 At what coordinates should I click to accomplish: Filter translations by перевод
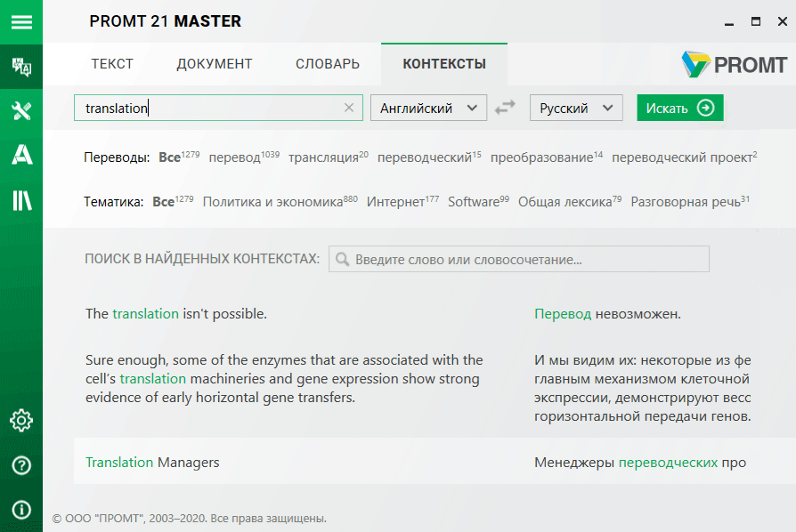(x=244, y=157)
